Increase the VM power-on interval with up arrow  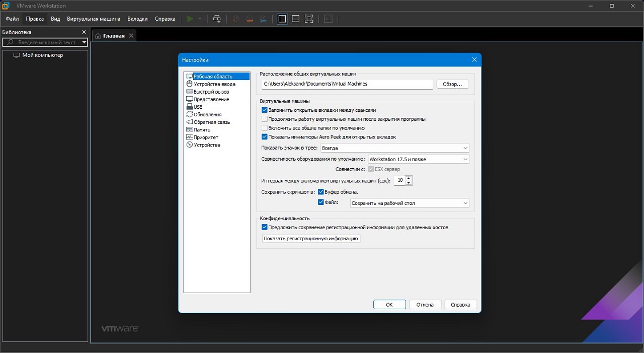[x=409, y=178]
